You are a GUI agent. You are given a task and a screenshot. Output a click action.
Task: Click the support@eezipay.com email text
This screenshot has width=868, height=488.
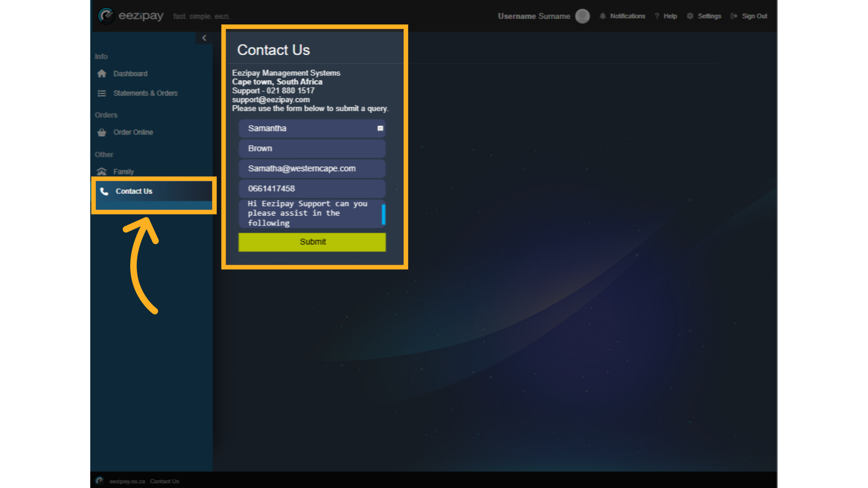[x=271, y=99]
